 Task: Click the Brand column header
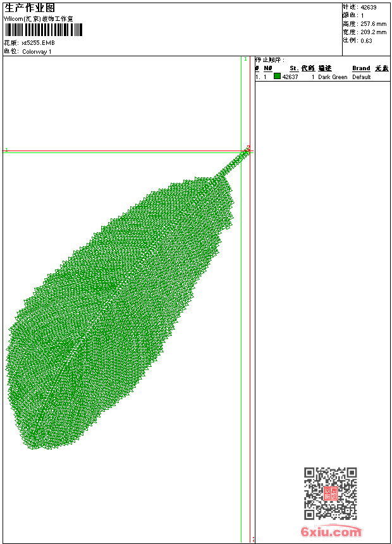coord(361,68)
